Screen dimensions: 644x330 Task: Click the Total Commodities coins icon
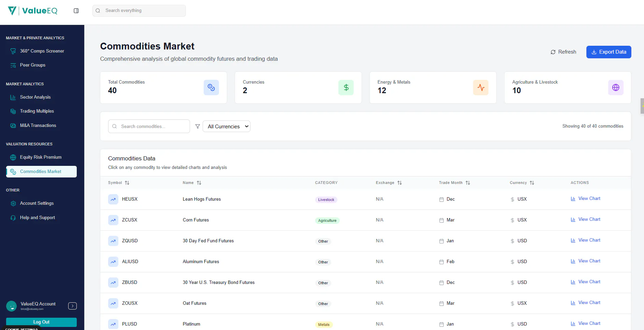click(211, 87)
